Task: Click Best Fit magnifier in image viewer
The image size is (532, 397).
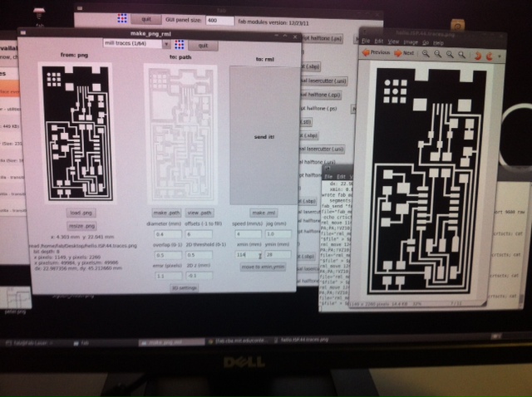Action: pyautogui.click(x=462, y=55)
